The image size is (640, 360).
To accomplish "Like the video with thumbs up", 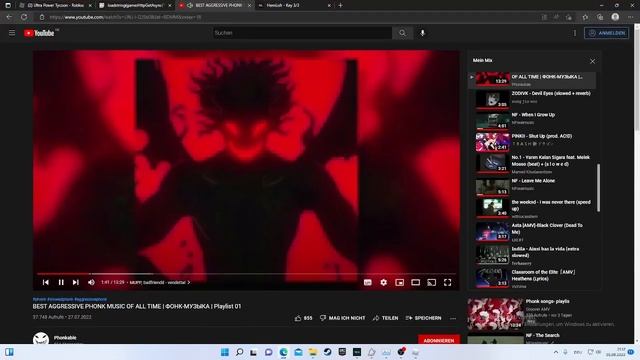I will (x=303, y=318).
